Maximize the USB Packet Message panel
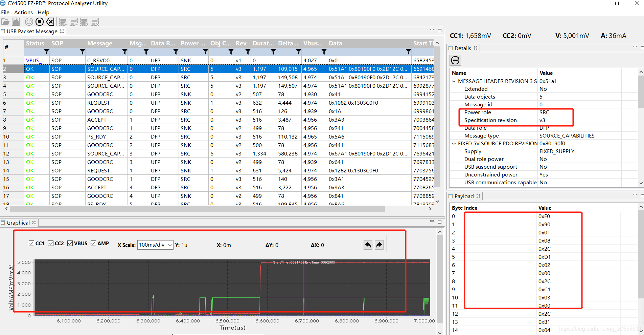 (x=440, y=30)
